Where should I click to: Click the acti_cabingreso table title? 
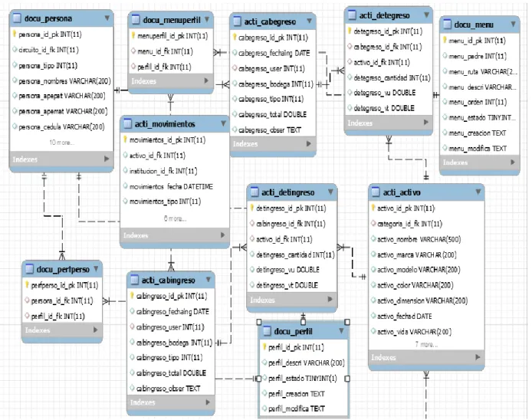coord(169,281)
